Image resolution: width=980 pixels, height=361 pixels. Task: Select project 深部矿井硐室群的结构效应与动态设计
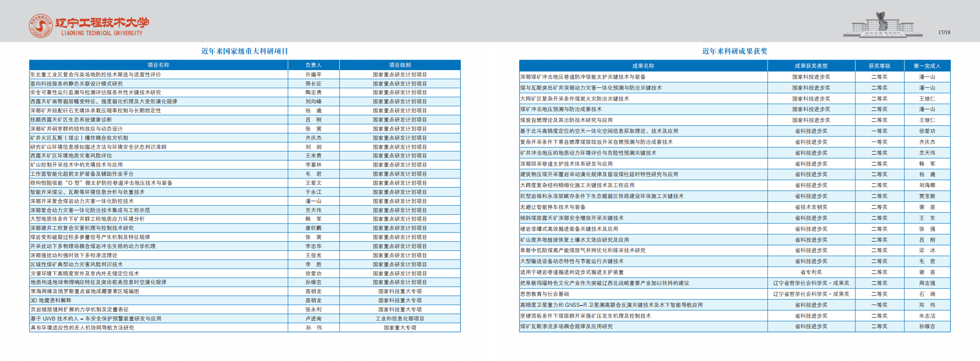76,129
